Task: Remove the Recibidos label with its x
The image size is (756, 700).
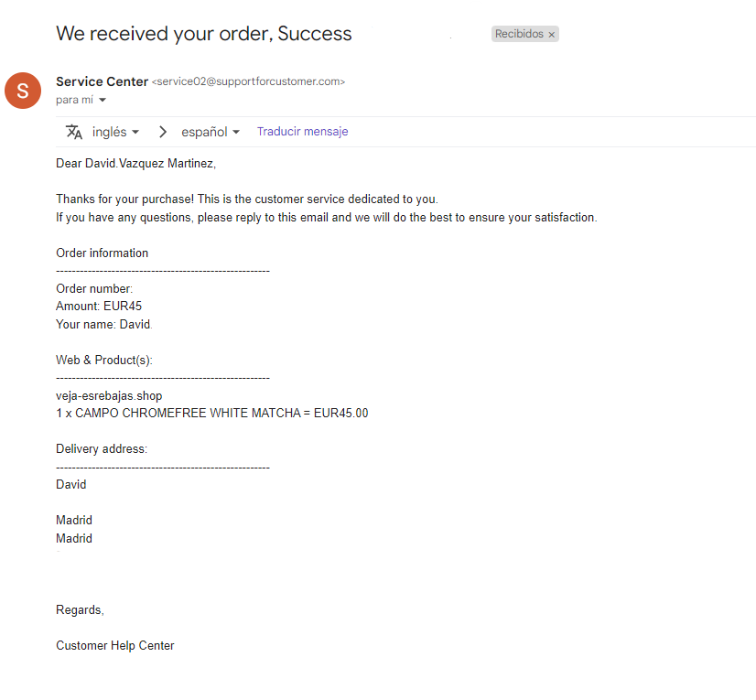Action: pos(552,34)
